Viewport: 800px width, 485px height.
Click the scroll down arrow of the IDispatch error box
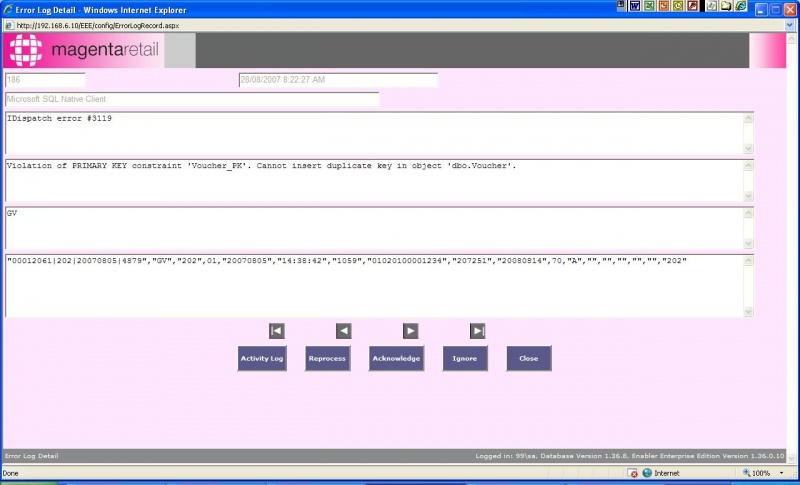click(748, 148)
